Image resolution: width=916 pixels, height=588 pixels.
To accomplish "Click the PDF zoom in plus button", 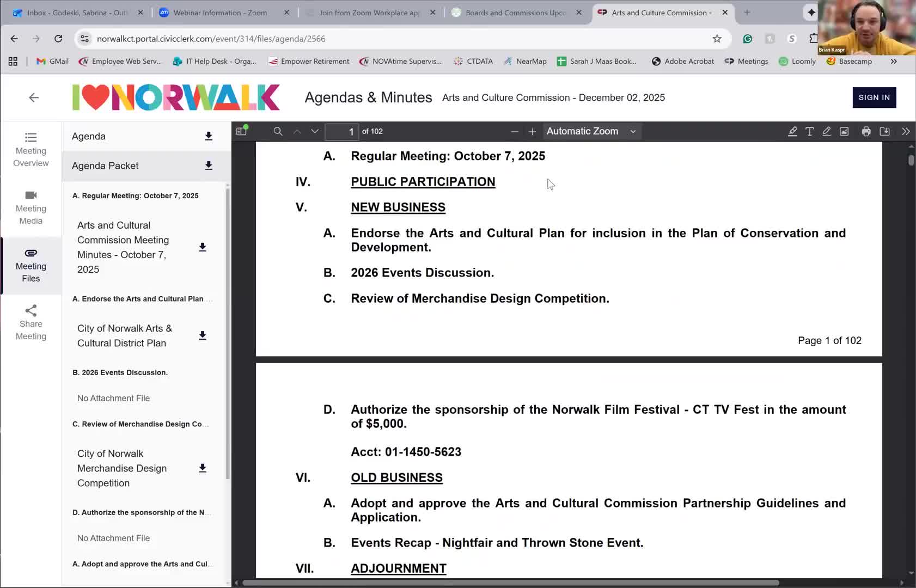I will pos(532,132).
